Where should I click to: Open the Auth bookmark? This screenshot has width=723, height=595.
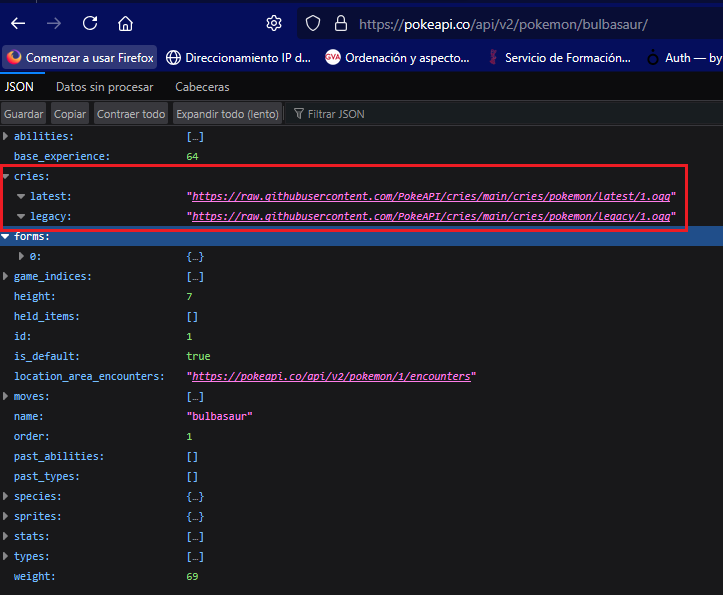[684, 58]
